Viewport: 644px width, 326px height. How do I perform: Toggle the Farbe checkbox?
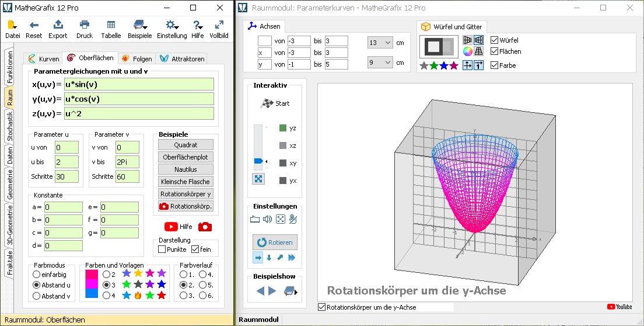pos(495,65)
